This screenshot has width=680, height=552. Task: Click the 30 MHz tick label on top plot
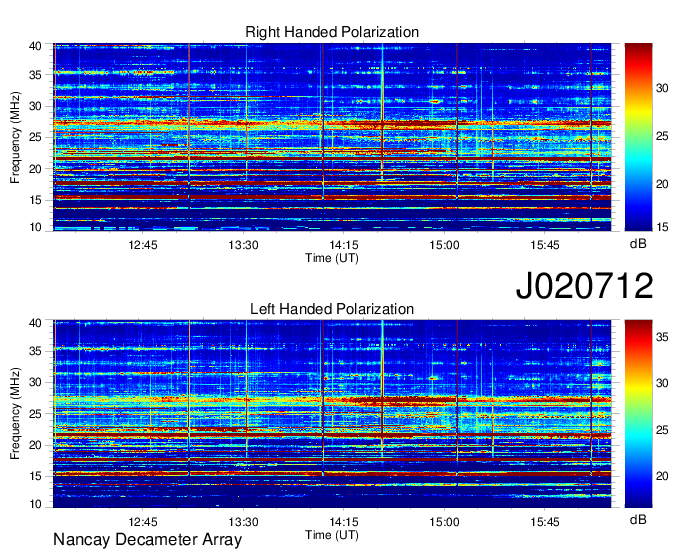[35, 106]
